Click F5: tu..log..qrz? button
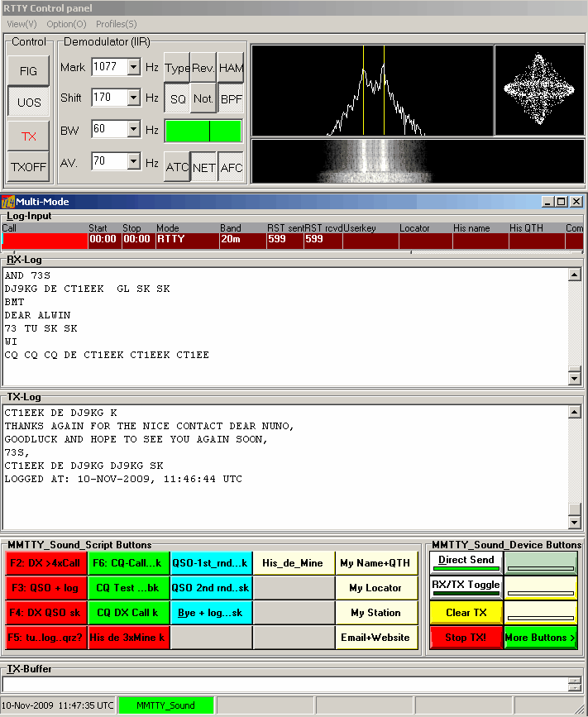The width and height of the screenshot is (588, 717). click(x=45, y=637)
